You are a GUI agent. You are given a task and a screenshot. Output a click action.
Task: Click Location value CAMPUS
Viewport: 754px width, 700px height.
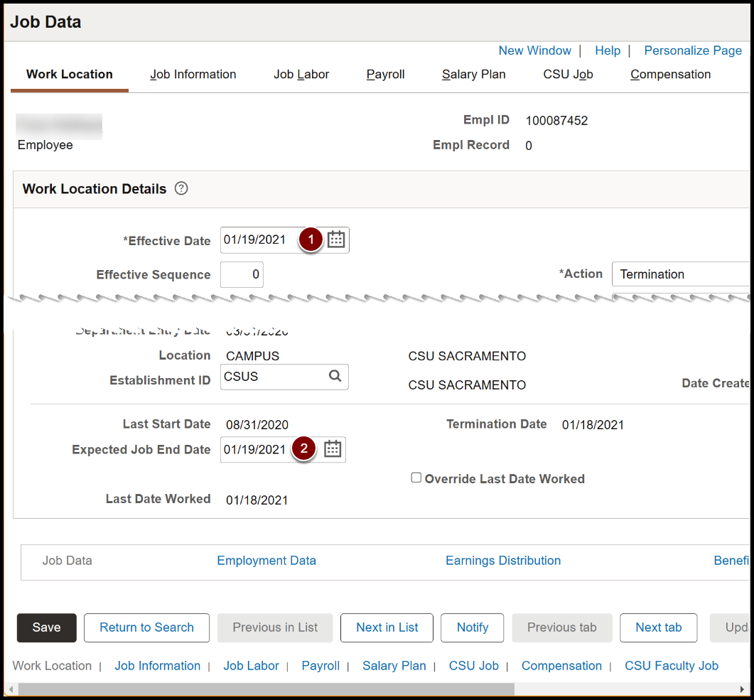252,356
